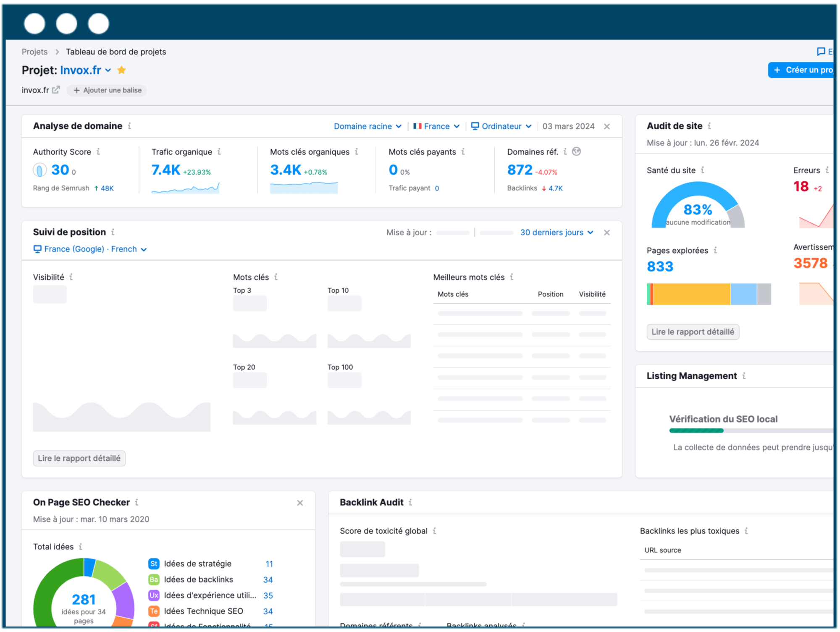840x632 pixels.
Task: Click the Projets breadcrumb link
Action: point(34,52)
